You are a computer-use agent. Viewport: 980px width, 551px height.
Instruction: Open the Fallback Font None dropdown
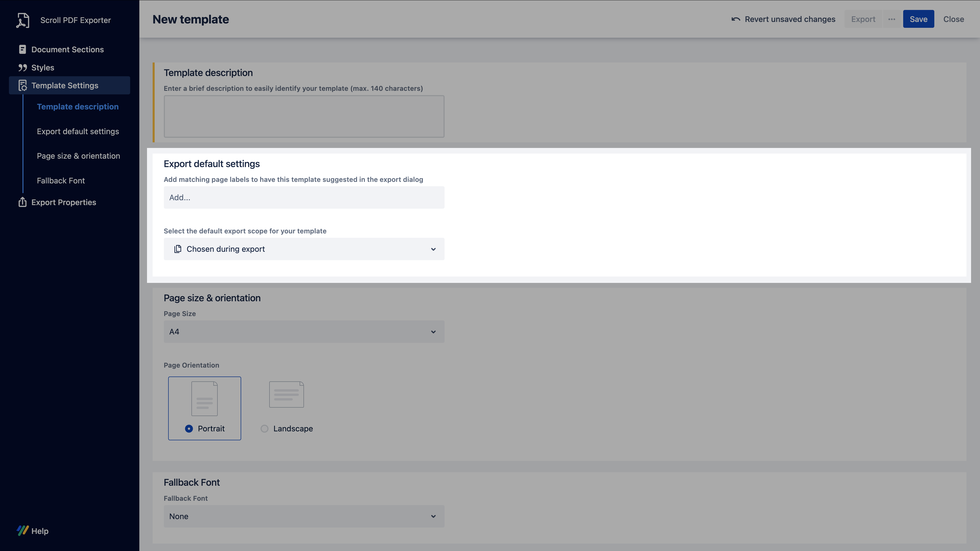tap(304, 516)
